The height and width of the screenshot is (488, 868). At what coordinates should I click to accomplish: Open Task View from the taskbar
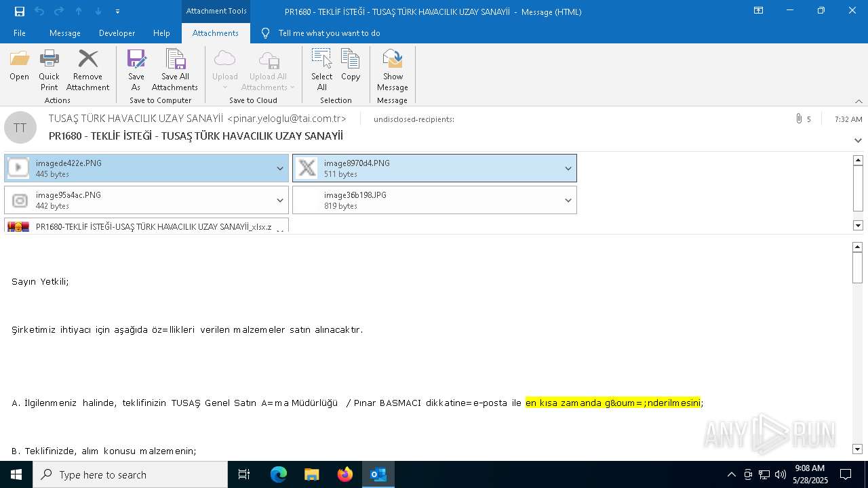pyautogui.click(x=244, y=474)
